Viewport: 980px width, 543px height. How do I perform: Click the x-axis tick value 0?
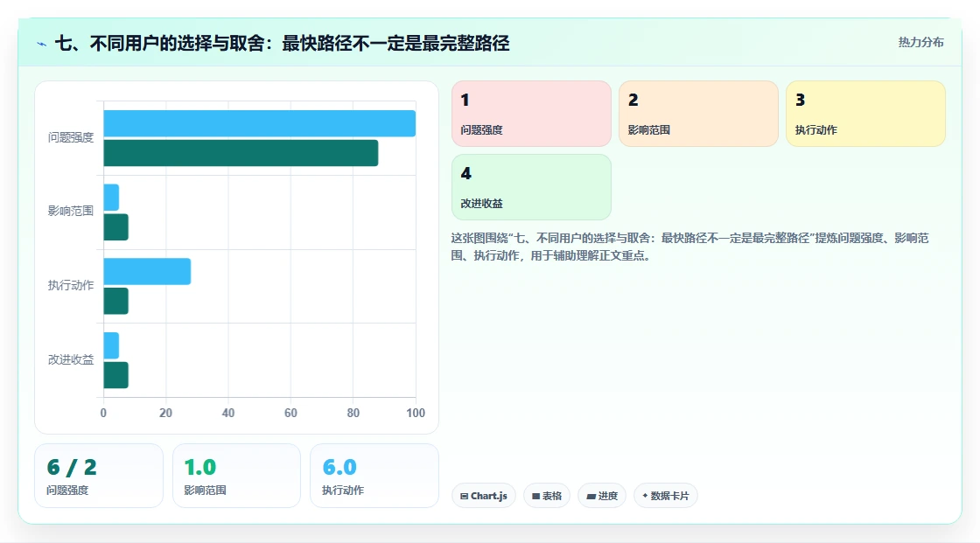pyautogui.click(x=104, y=413)
